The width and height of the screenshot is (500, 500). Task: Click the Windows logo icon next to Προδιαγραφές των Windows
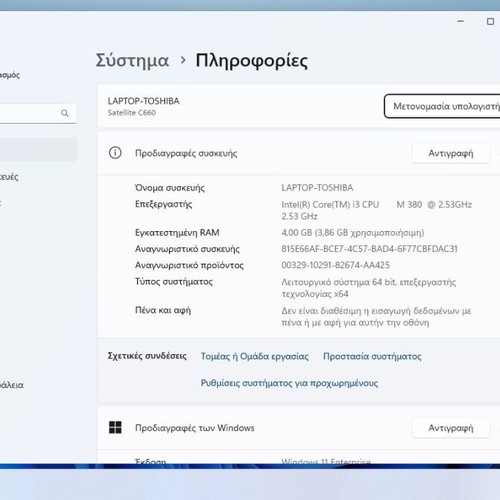[x=115, y=427]
